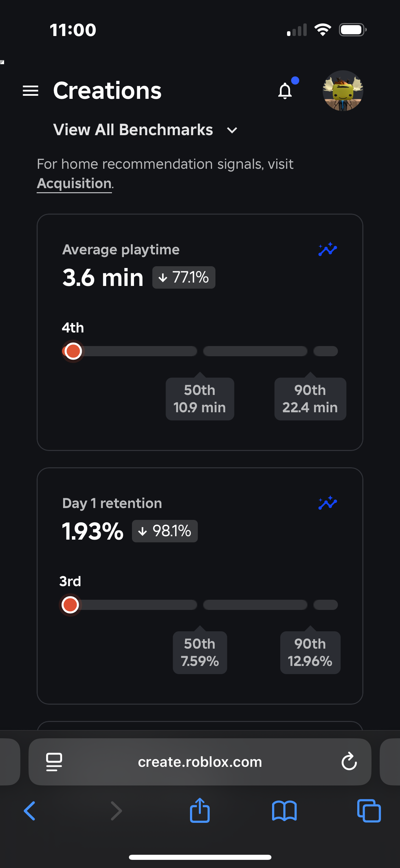The height and width of the screenshot is (868, 400).
Task: Open Safari bookmarks
Action: (284, 811)
